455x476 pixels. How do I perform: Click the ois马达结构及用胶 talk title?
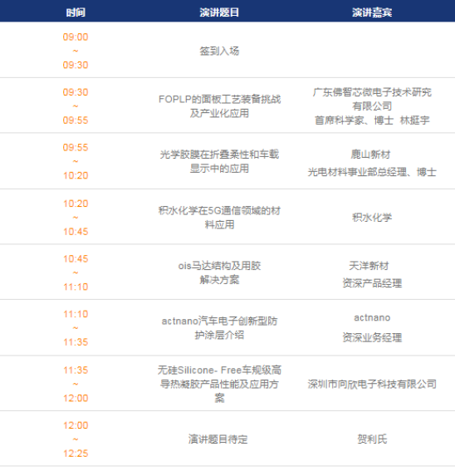tap(219, 272)
